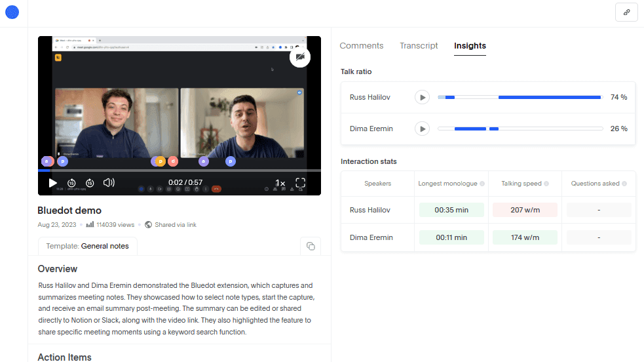Skip forward 15 seconds in the video
644x362 pixels.
click(x=90, y=183)
